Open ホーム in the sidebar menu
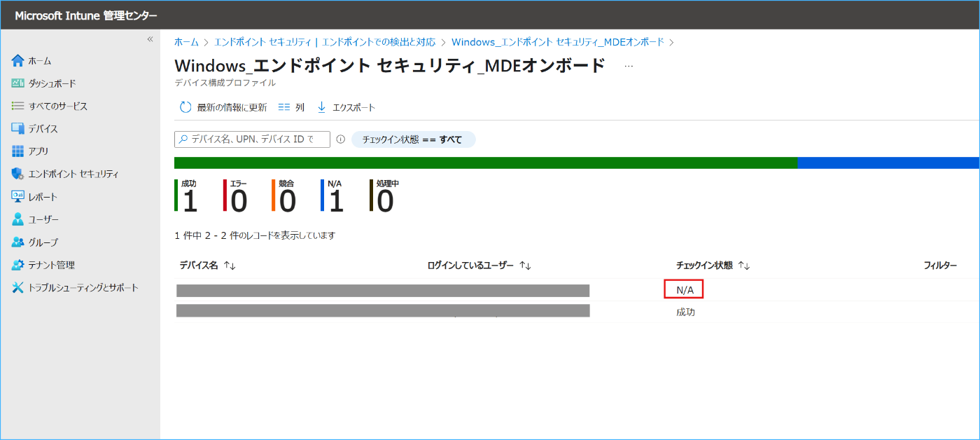 click(x=40, y=61)
